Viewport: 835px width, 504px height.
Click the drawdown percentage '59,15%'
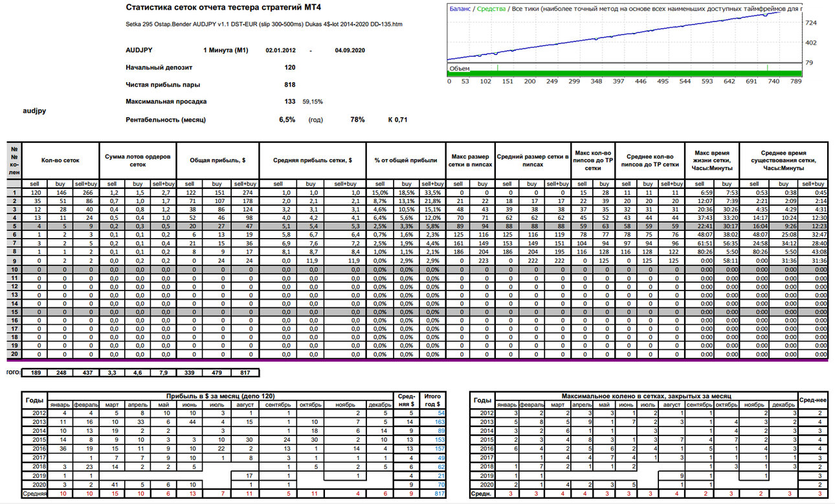(x=313, y=102)
